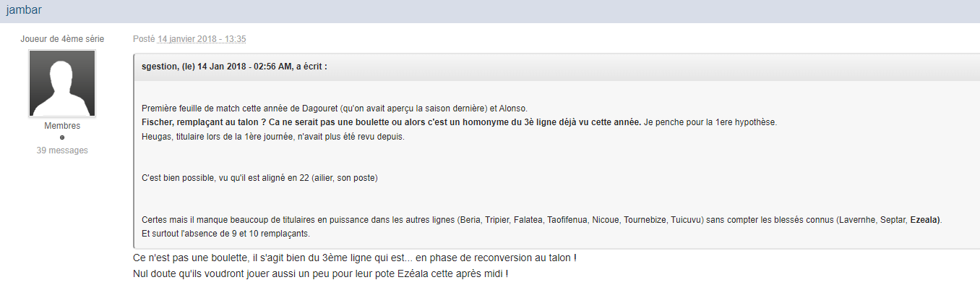Open the post date 14 janvier 2018 link
The height and width of the screenshot is (293, 980).
coord(202,39)
